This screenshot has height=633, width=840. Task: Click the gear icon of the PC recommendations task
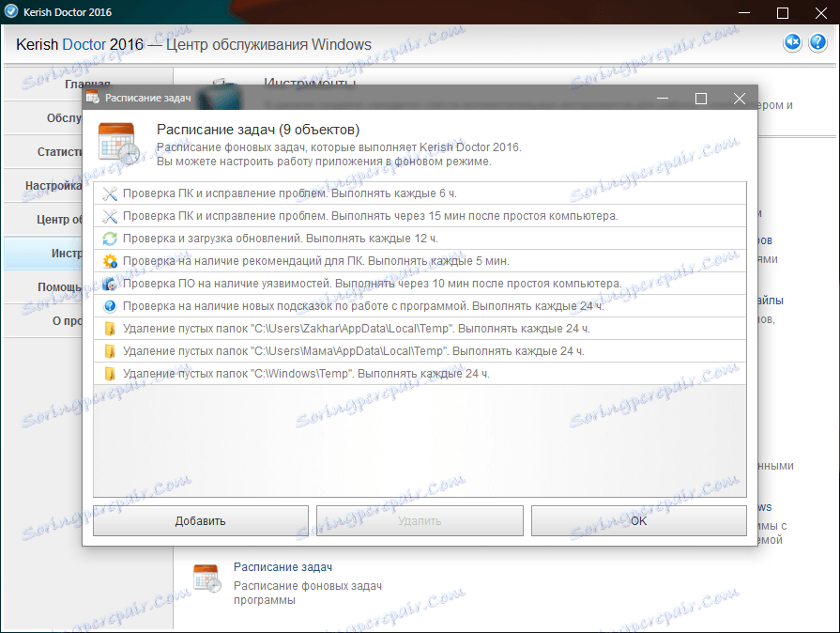110,261
